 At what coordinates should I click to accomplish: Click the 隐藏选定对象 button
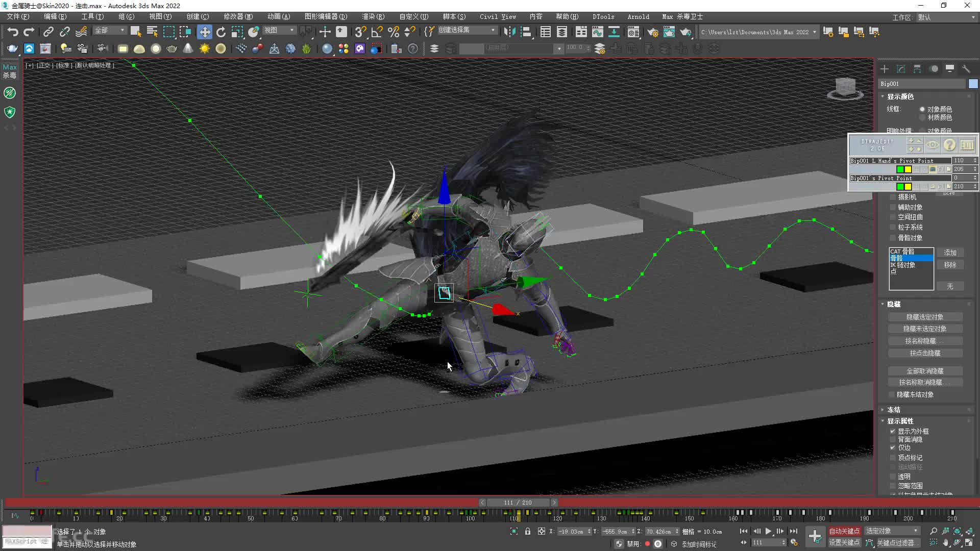[x=925, y=317]
